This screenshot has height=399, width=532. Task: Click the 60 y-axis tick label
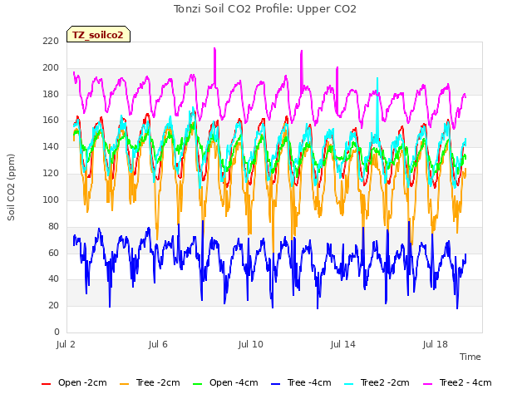tap(53, 253)
